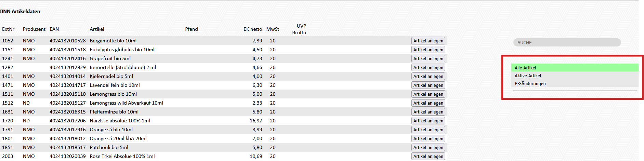Create article for Eukalyptus globulus bio 10ml
The height and width of the screenshot is (161, 644).
[x=428, y=50]
